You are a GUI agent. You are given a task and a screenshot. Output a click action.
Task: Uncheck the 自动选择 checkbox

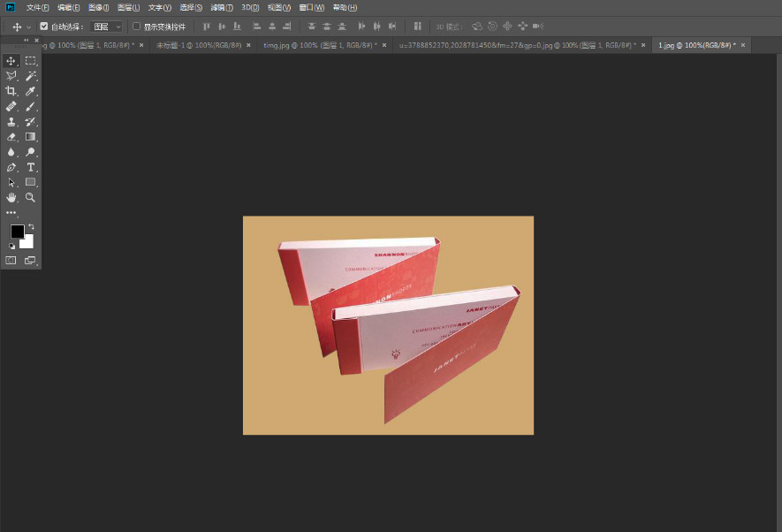point(44,27)
